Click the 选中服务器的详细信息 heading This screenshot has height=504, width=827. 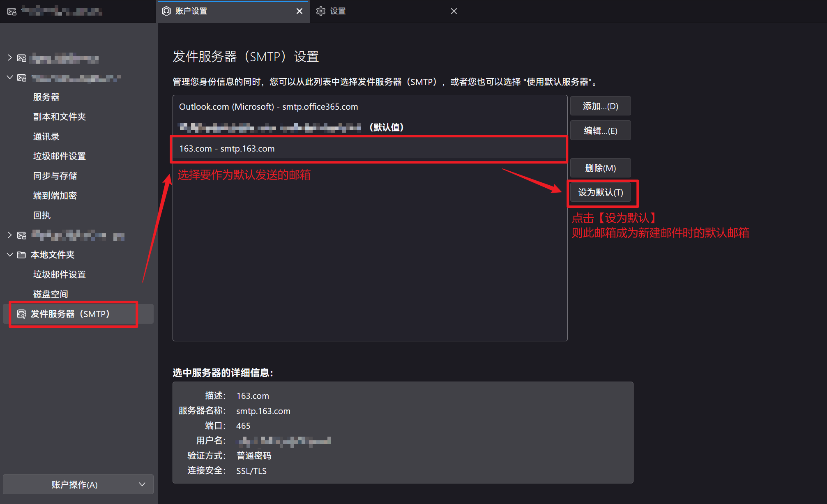click(x=223, y=373)
